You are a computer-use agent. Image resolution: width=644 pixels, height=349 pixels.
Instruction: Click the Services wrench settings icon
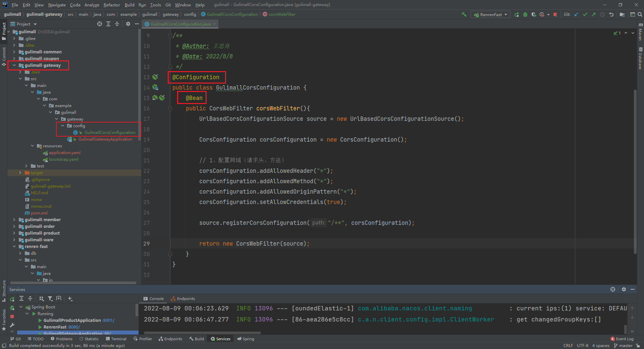point(12,325)
